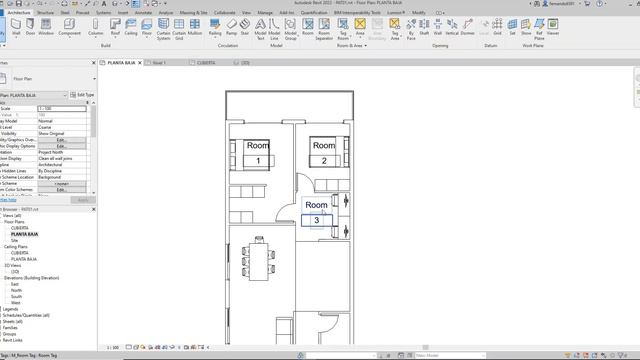The height and width of the screenshot is (360, 640).
Task: Click the Room 3 tag number
Action: [x=316, y=220]
